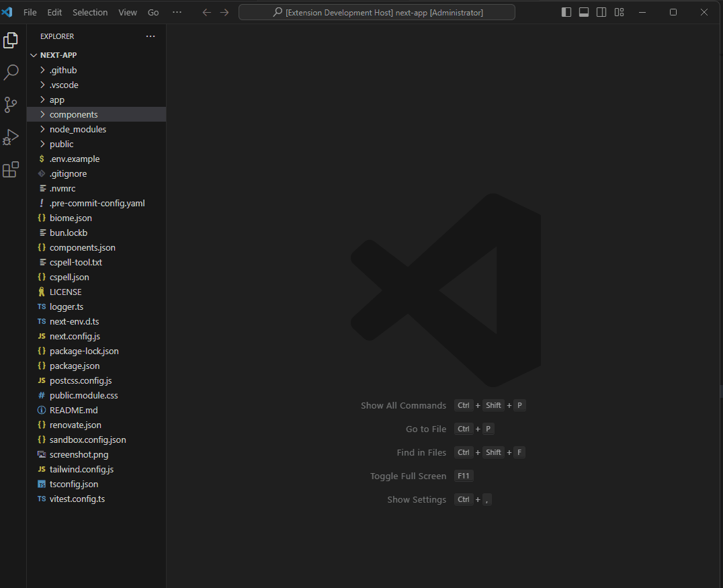
Task: Expand the .vscode folder
Action: tap(96, 85)
